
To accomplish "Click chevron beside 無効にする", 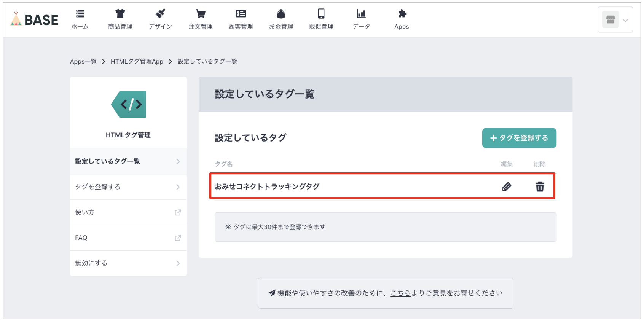I will click(178, 263).
